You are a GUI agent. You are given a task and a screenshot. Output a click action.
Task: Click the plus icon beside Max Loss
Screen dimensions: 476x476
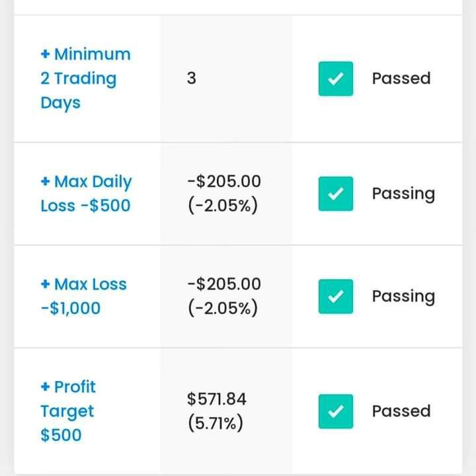click(x=45, y=284)
